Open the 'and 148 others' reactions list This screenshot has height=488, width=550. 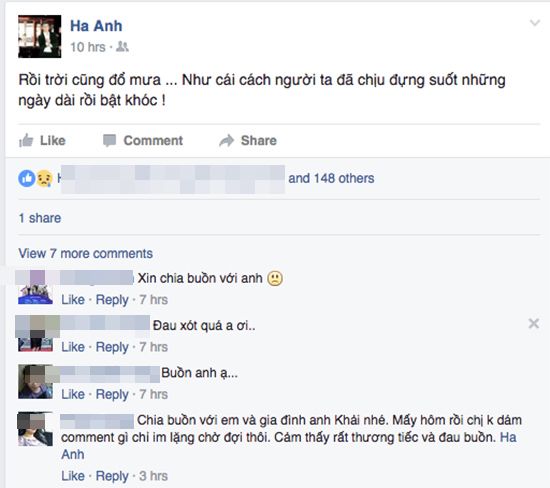pos(331,178)
